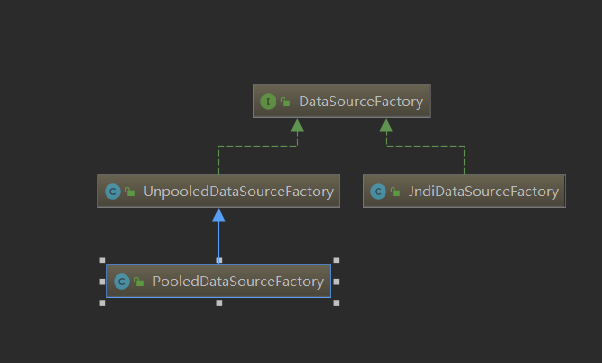602x363 pixels.
Task: Click the bottom-right selection handle of PooledDataSourceFactory
Action: (x=336, y=303)
